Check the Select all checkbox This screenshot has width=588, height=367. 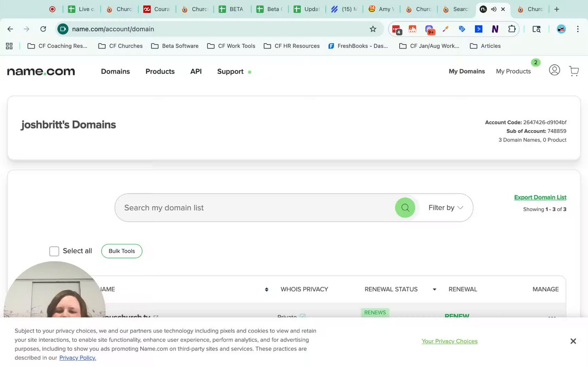point(54,251)
